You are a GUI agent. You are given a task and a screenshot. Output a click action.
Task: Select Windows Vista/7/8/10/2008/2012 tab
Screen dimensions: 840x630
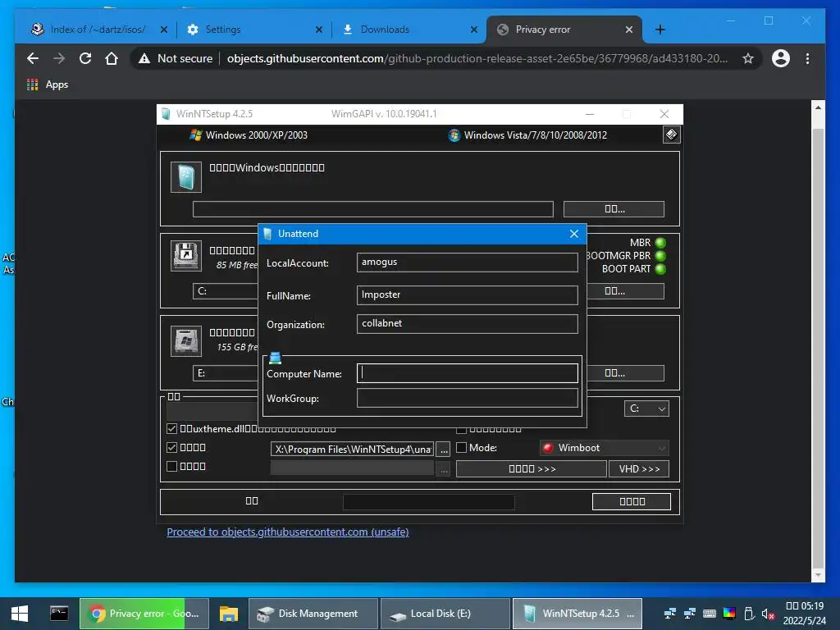[527, 135]
